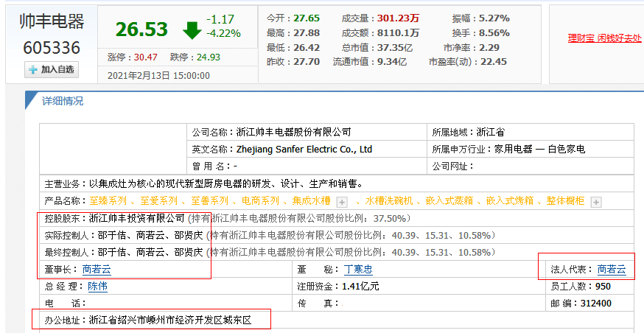Click stock code 605336
Image resolution: width=644 pixels, height=333 pixels.
tap(52, 48)
